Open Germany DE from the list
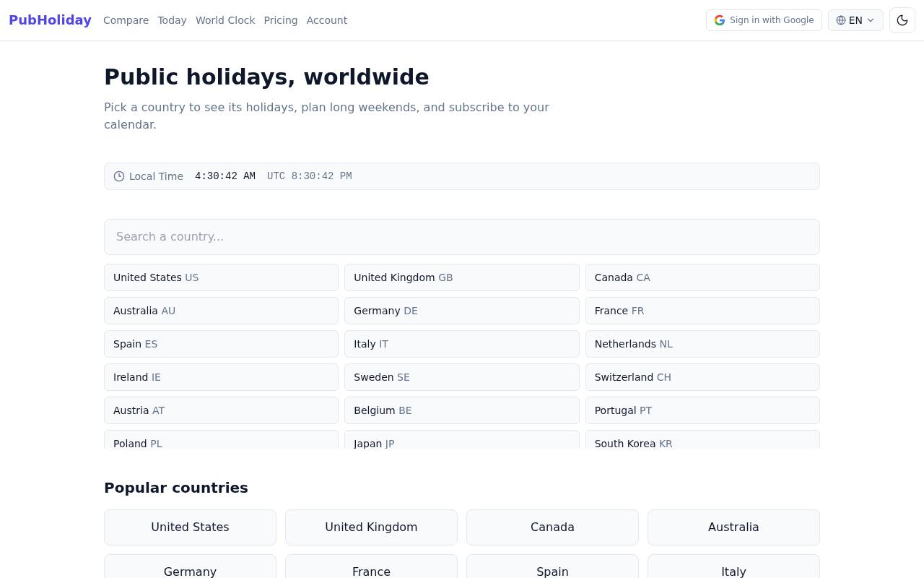This screenshot has height=578, width=924. [x=462, y=311]
